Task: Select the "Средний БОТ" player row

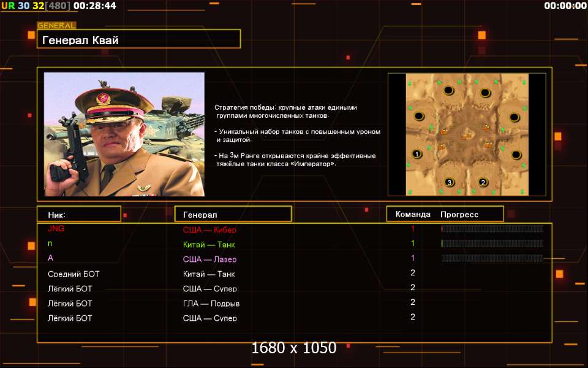Action: click(73, 274)
